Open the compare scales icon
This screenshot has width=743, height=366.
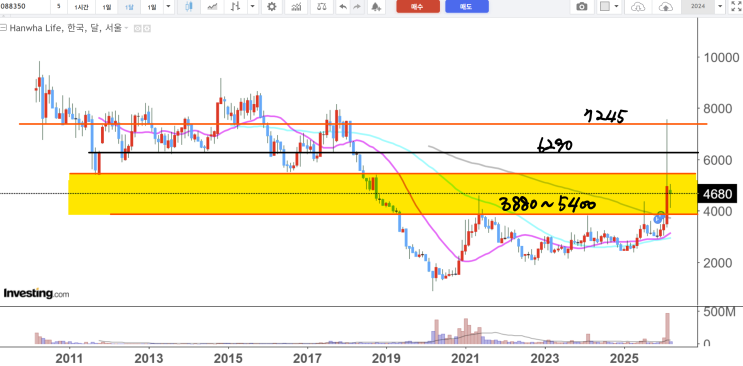pyautogui.click(x=322, y=7)
